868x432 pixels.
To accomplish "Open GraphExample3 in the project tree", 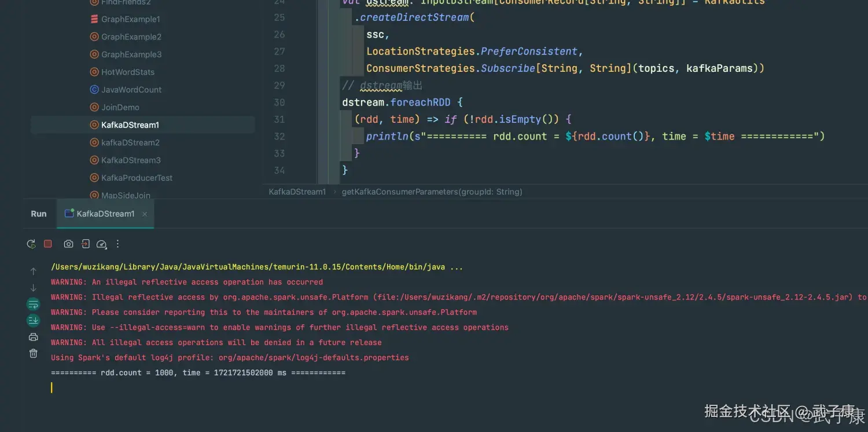I will pos(131,54).
